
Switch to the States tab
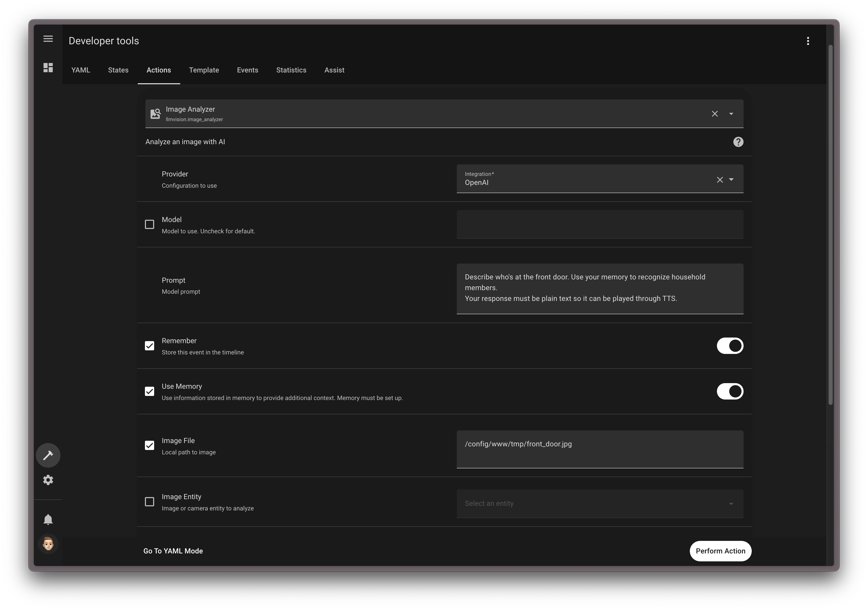[118, 70]
